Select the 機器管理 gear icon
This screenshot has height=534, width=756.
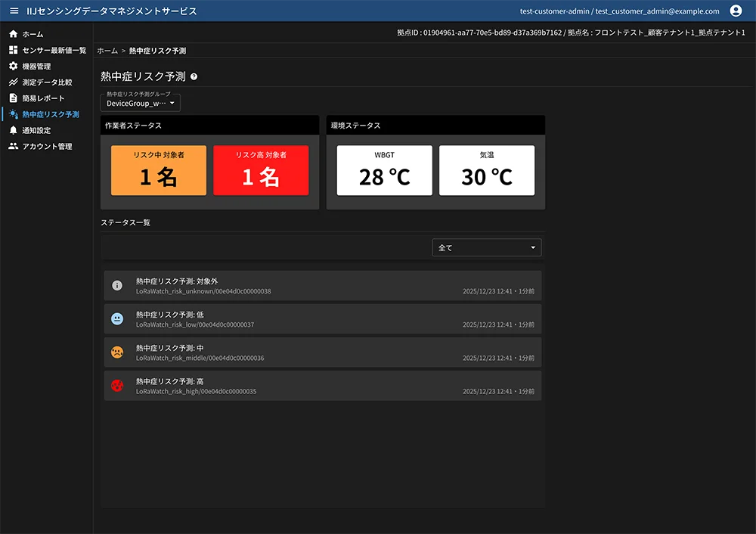(12, 66)
